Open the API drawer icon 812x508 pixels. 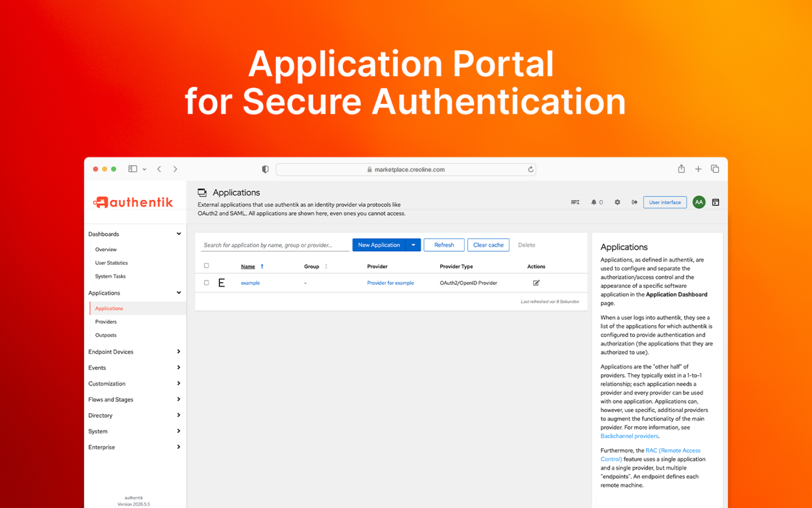pos(575,202)
